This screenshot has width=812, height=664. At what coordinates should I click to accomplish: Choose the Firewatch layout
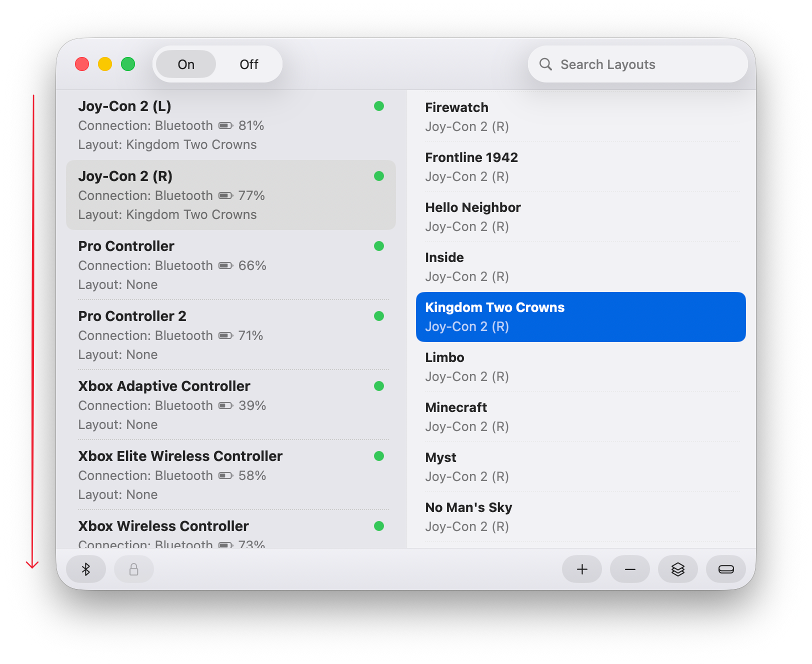click(581, 117)
